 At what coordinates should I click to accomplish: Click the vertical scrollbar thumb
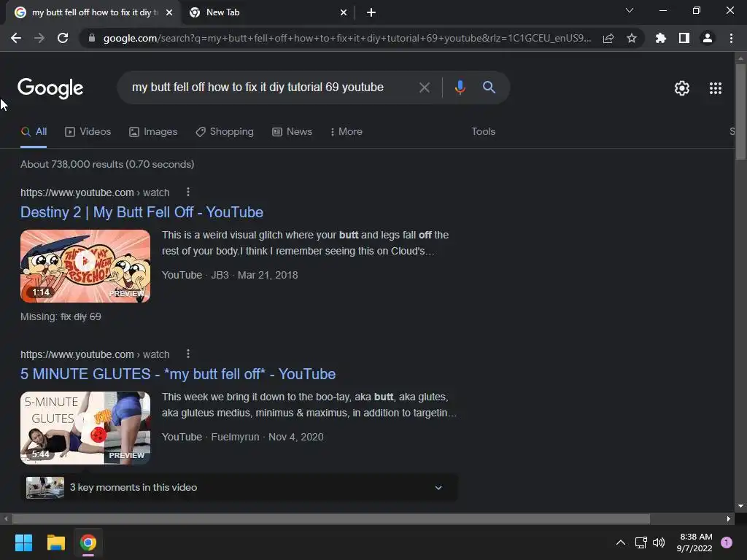pyautogui.click(x=740, y=111)
